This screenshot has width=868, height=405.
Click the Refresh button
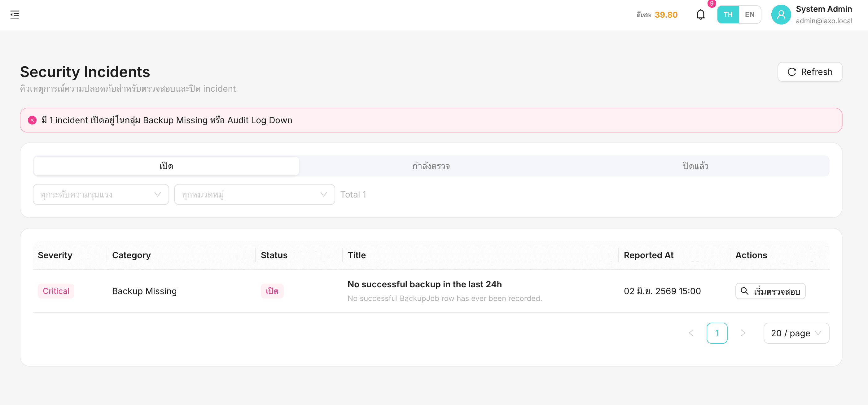[810, 72]
